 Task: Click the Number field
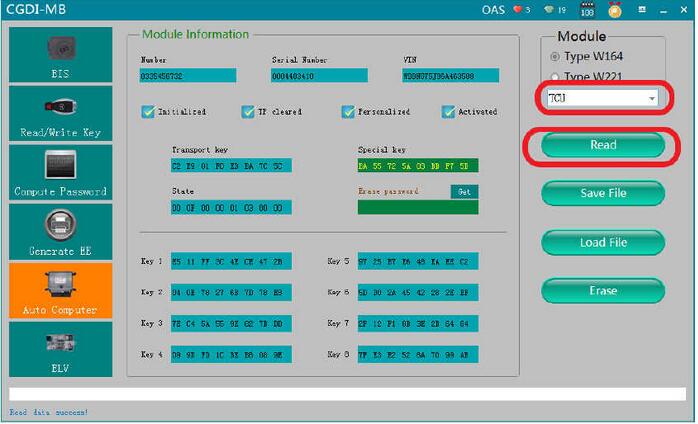click(188, 76)
